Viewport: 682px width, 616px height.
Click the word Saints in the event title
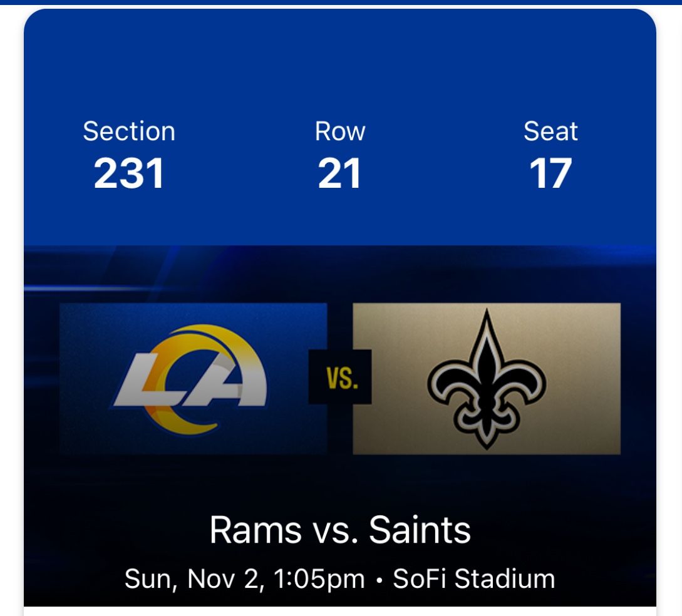point(420,530)
